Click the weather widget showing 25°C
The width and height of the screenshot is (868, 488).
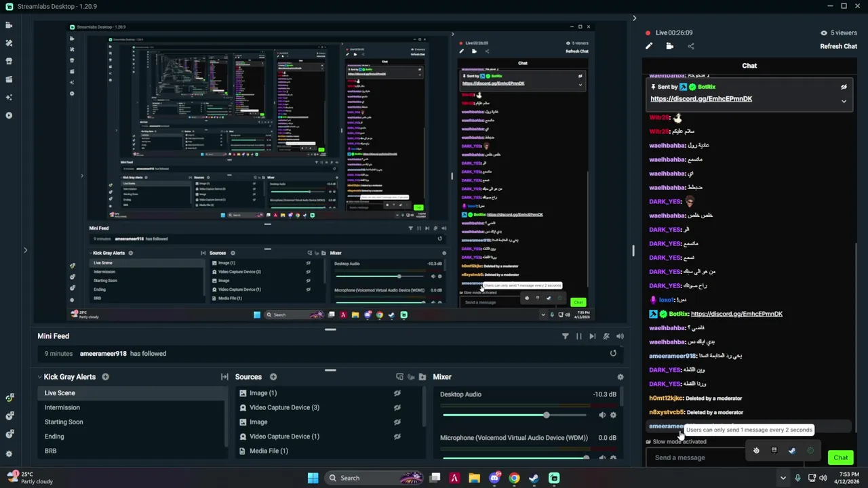[30, 478]
